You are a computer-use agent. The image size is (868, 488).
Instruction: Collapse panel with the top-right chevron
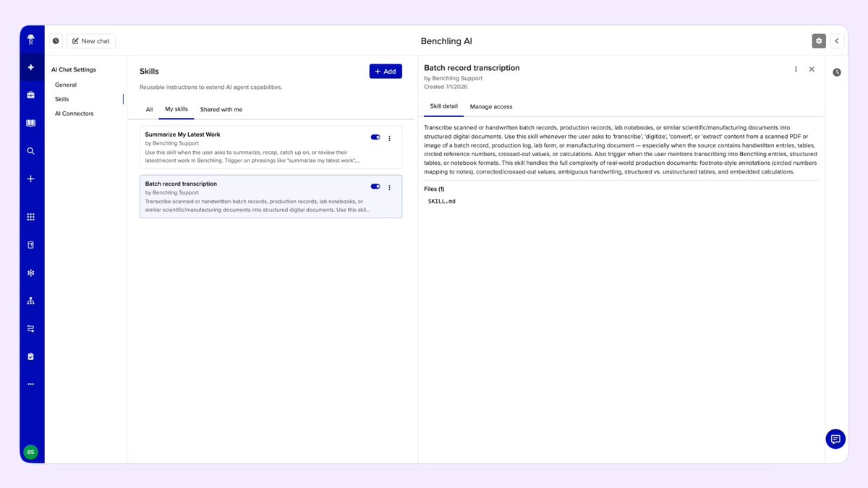[x=836, y=41]
